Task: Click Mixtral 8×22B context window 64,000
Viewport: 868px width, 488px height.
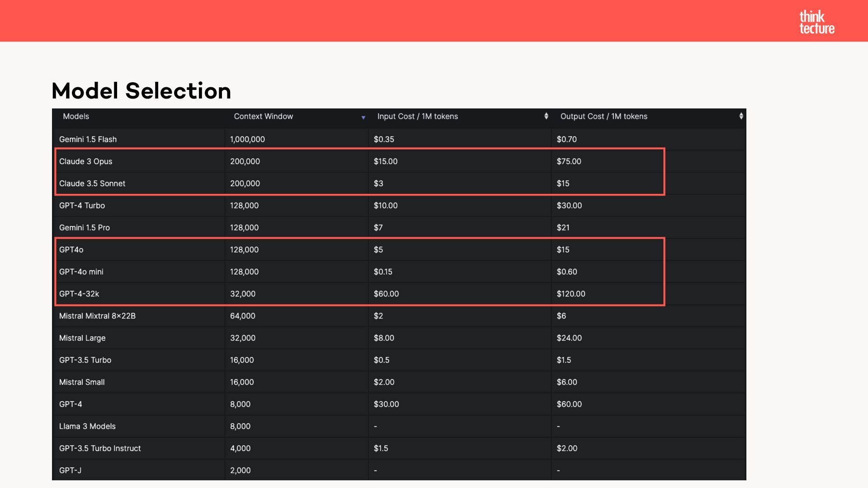Action: click(242, 316)
